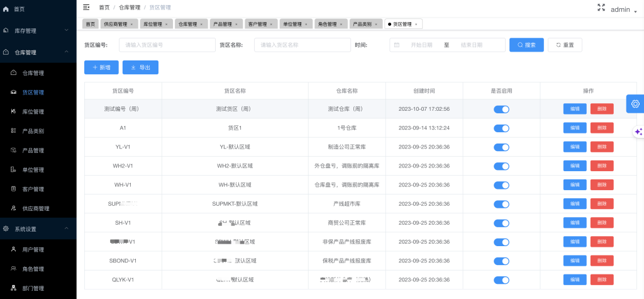The height and width of the screenshot is (299, 644).
Task: Click the calendar icon in date range
Action: [x=397, y=45]
